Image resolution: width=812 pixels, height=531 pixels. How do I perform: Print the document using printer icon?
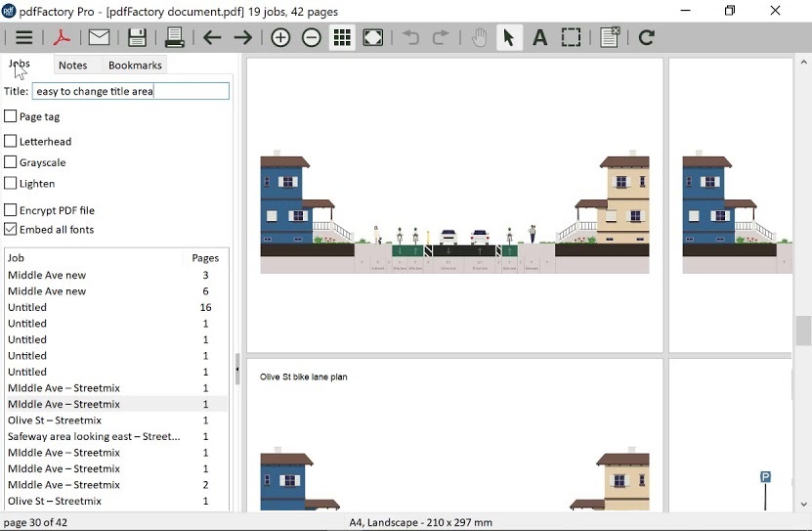coord(175,38)
